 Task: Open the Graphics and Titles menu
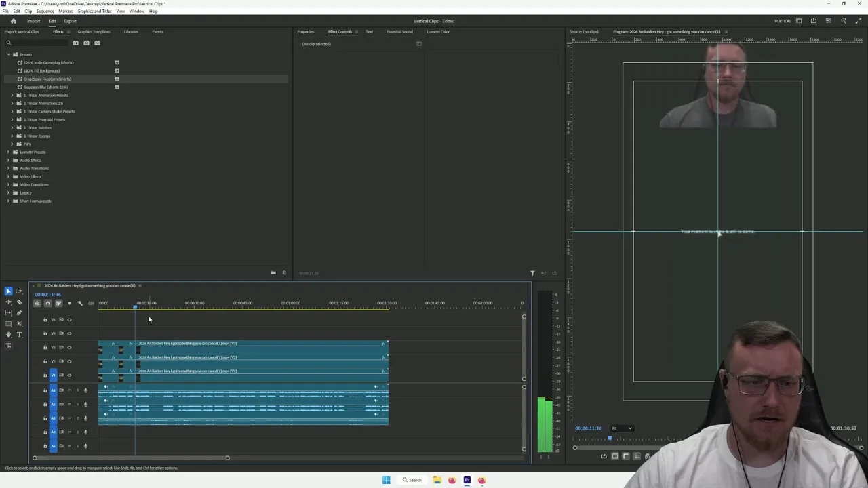[95, 11]
